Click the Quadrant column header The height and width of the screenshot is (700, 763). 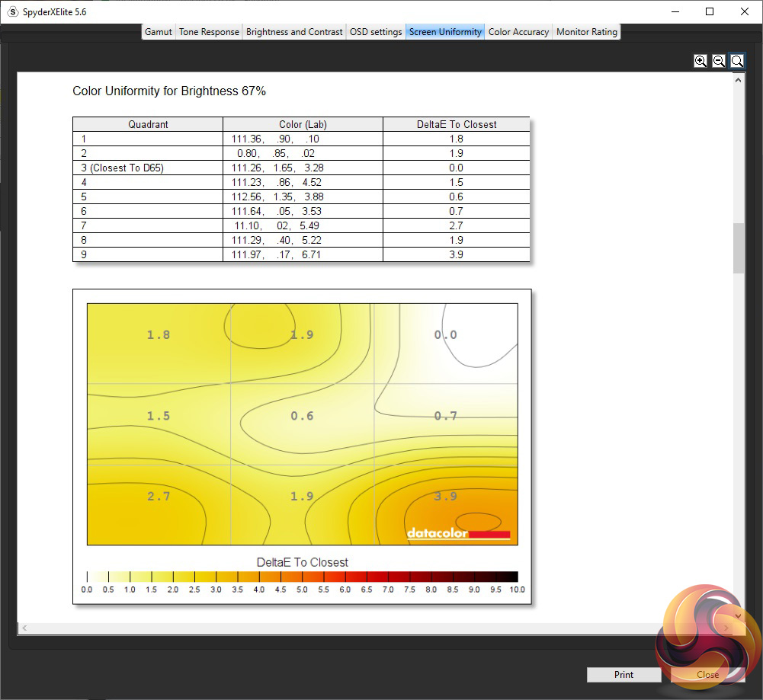pyautogui.click(x=148, y=124)
